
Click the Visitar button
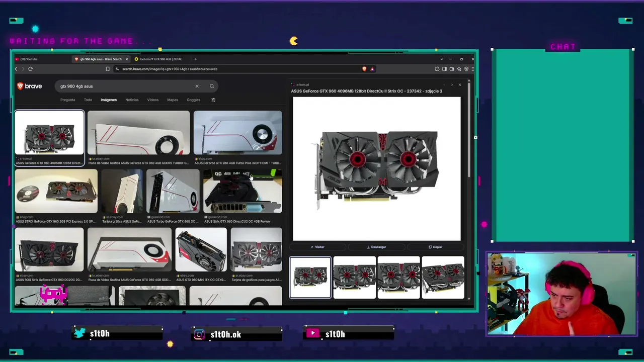317,247
